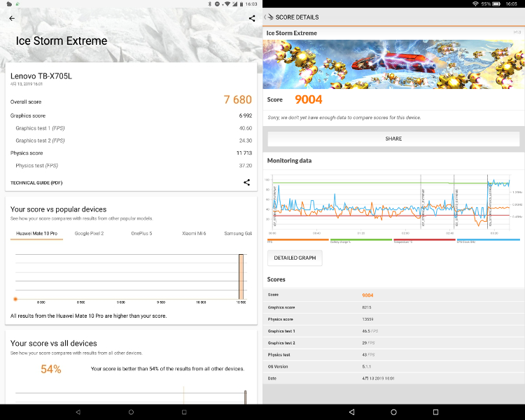Screen dimensions: 525x420
Task: Tap the right screen's Android home button
Action: tap(393, 412)
